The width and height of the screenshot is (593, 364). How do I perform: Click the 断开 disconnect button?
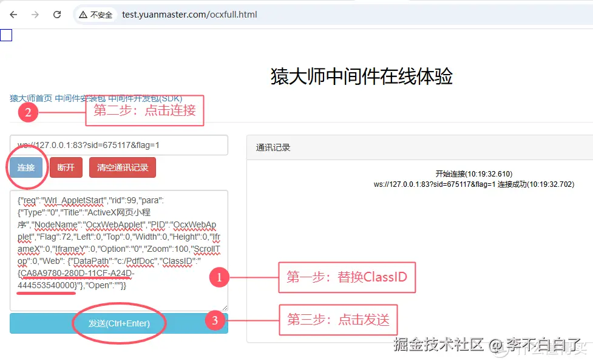pyautogui.click(x=66, y=167)
